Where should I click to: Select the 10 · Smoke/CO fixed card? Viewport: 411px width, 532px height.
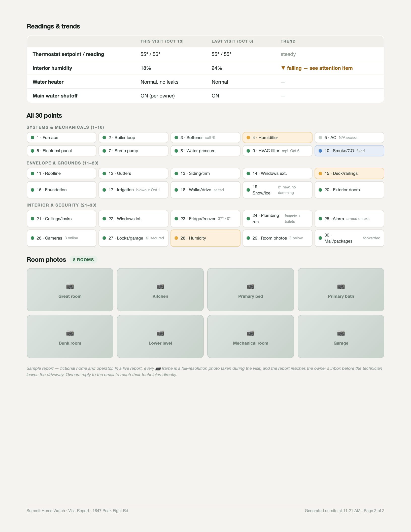(349, 151)
